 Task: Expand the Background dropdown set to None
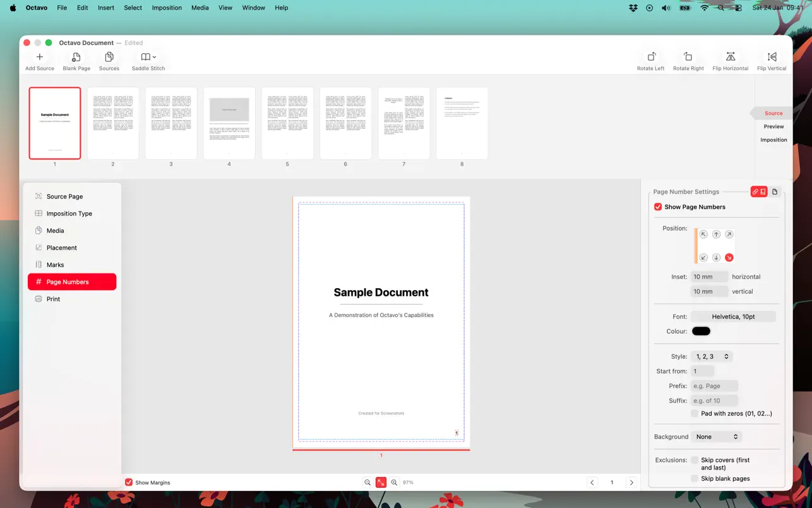point(716,437)
